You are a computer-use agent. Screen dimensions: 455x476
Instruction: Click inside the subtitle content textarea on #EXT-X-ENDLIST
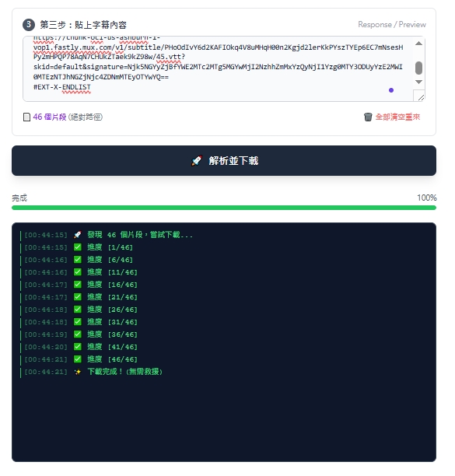[62, 87]
